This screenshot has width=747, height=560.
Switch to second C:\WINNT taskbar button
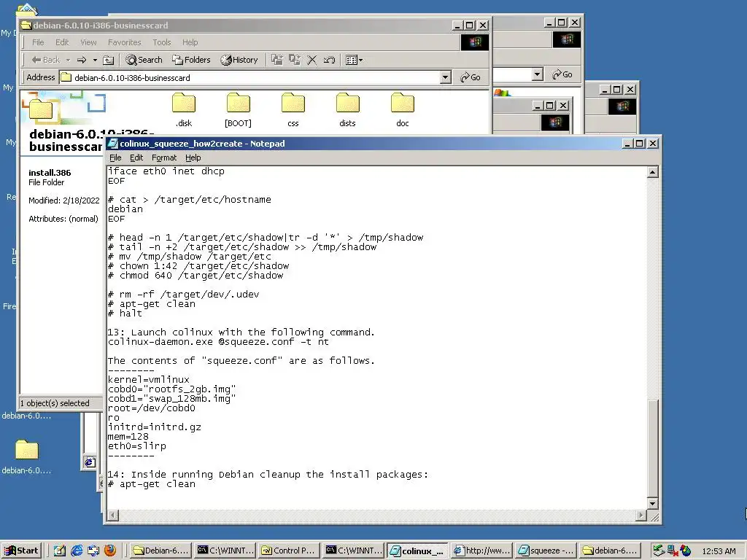click(354, 551)
